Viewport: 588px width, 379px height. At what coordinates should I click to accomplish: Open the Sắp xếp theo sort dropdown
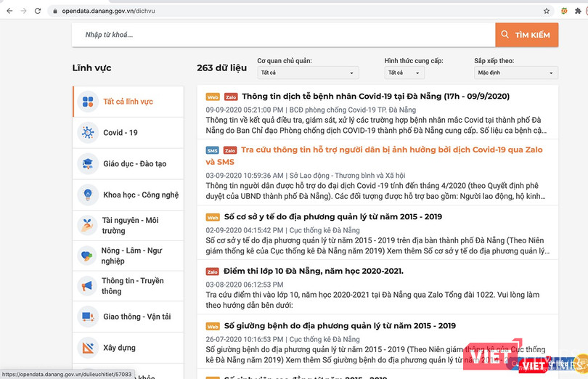coord(515,73)
